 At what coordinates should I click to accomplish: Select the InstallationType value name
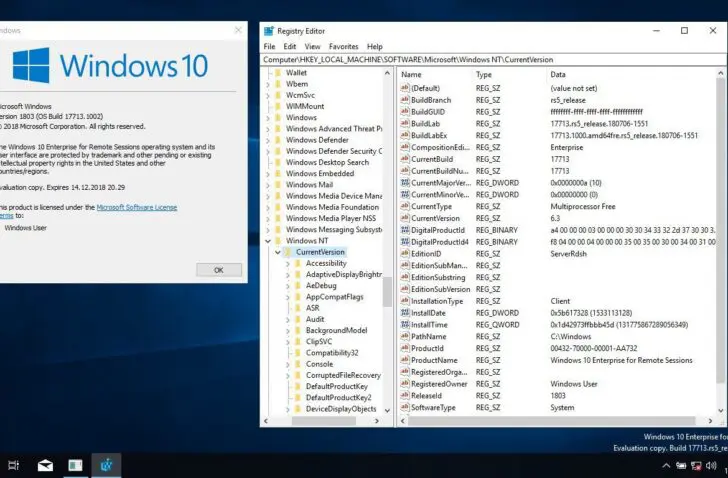pyautogui.click(x=437, y=301)
